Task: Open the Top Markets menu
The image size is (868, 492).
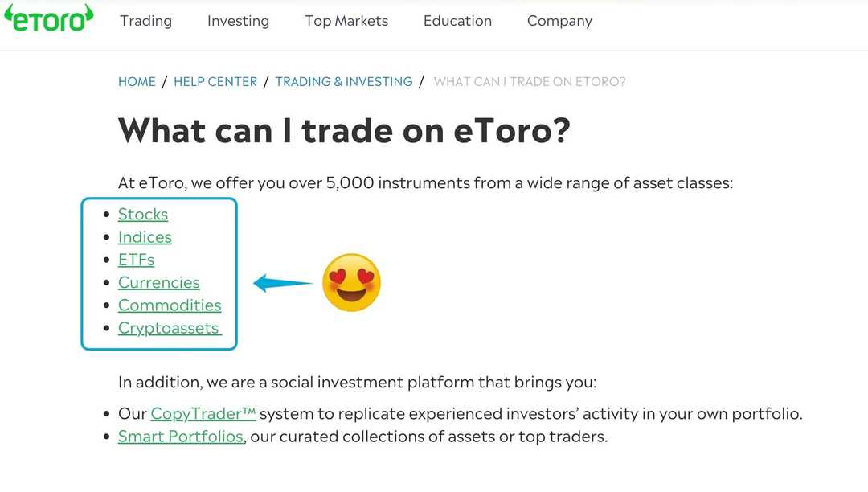Action: click(x=346, y=21)
